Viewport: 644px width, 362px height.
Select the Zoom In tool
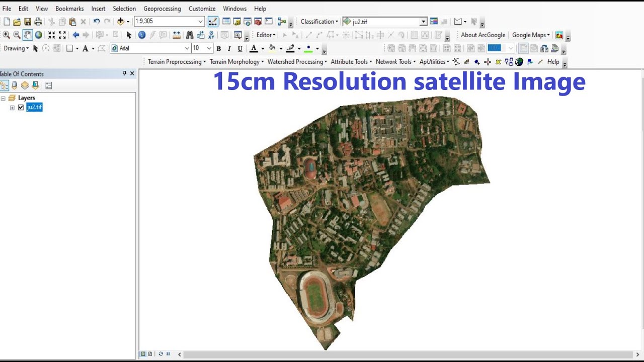7,35
